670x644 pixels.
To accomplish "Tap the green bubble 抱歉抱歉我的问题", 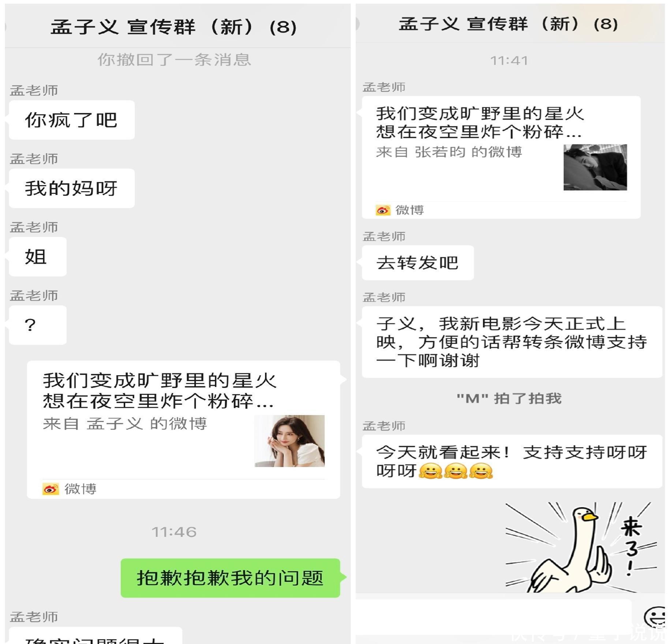I will pos(230,578).
